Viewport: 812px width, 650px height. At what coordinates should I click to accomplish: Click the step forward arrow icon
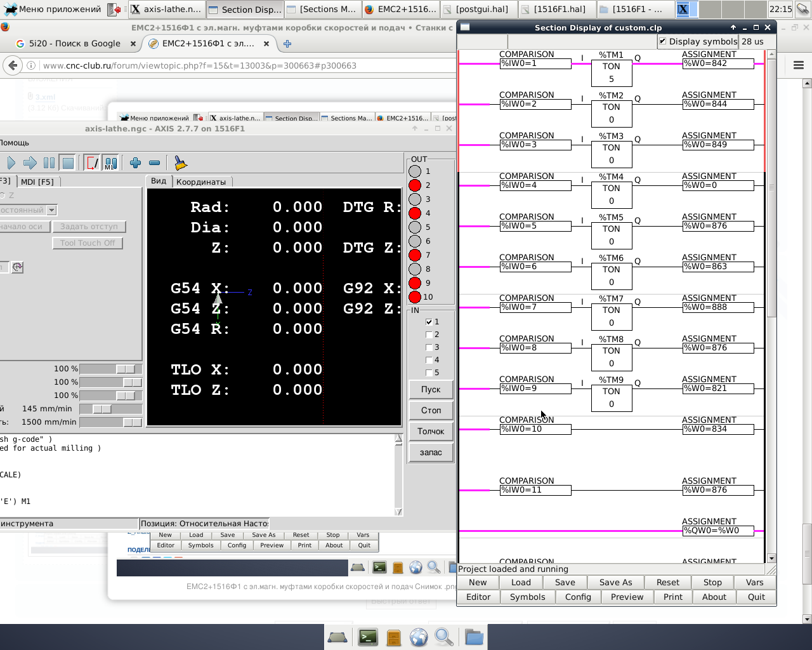click(x=30, y=163)
